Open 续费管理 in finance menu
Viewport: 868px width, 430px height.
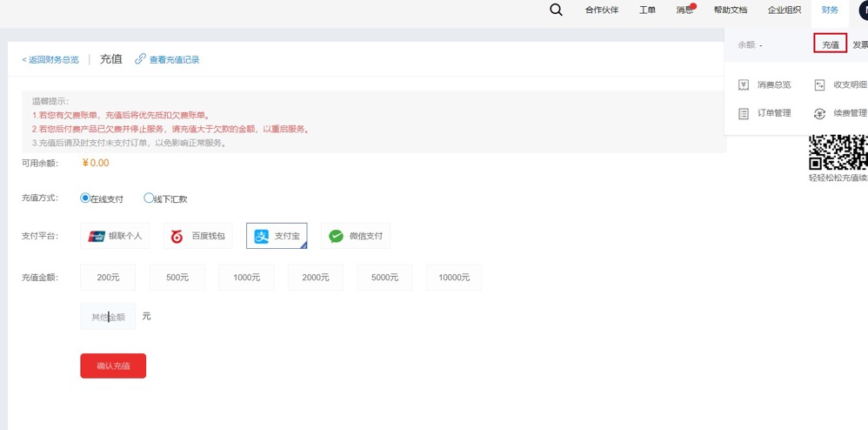(x=851, y=113)
